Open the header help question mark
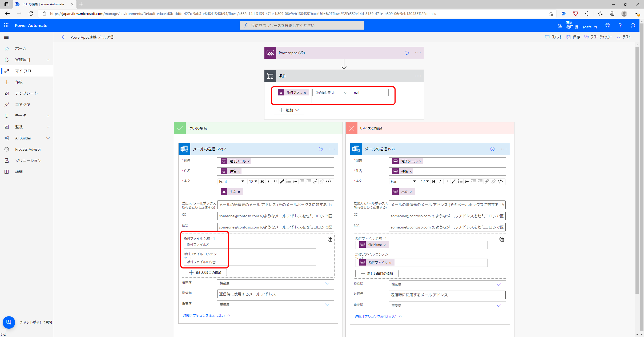Viewport: 644px width, 337px height. [x=620, y=25]
